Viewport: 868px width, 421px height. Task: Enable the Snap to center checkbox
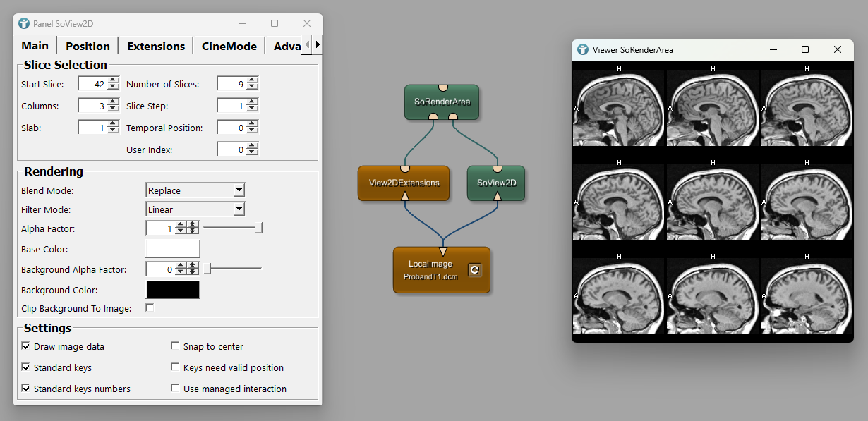tap(176, 346)
